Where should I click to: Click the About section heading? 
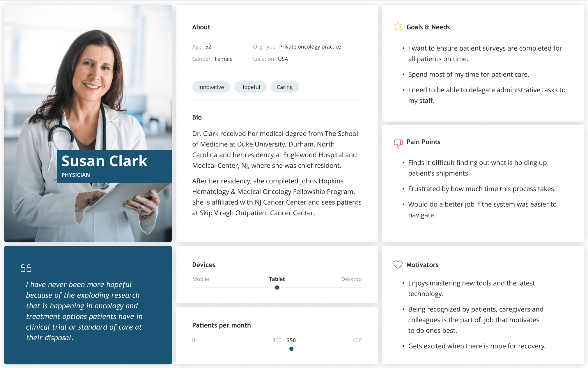tap(201, 27)
